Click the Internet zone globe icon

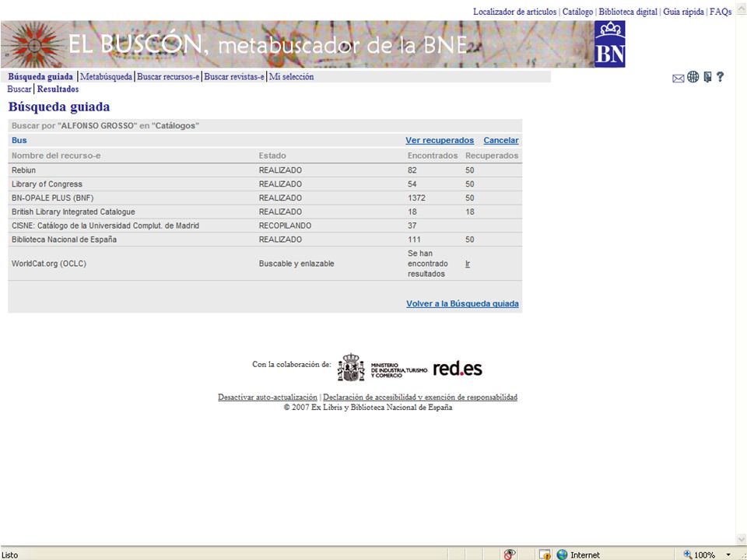tap(562, 555)
